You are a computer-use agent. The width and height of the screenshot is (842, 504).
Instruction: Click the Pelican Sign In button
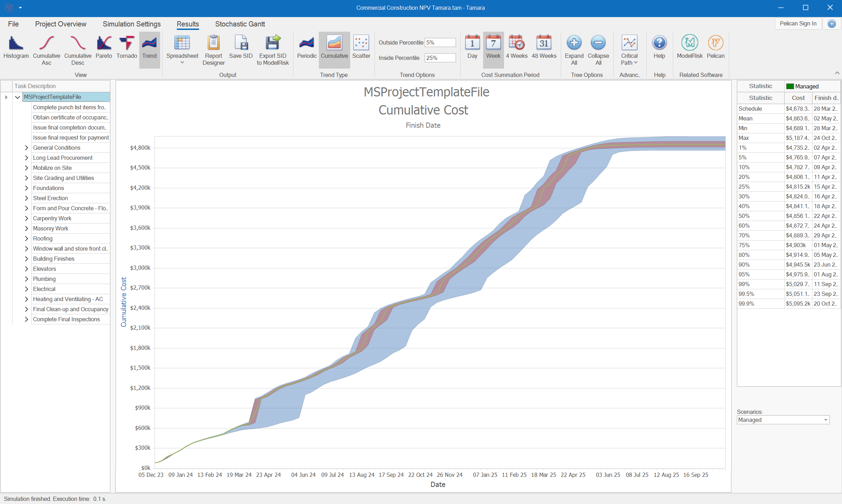pos(798,23)
